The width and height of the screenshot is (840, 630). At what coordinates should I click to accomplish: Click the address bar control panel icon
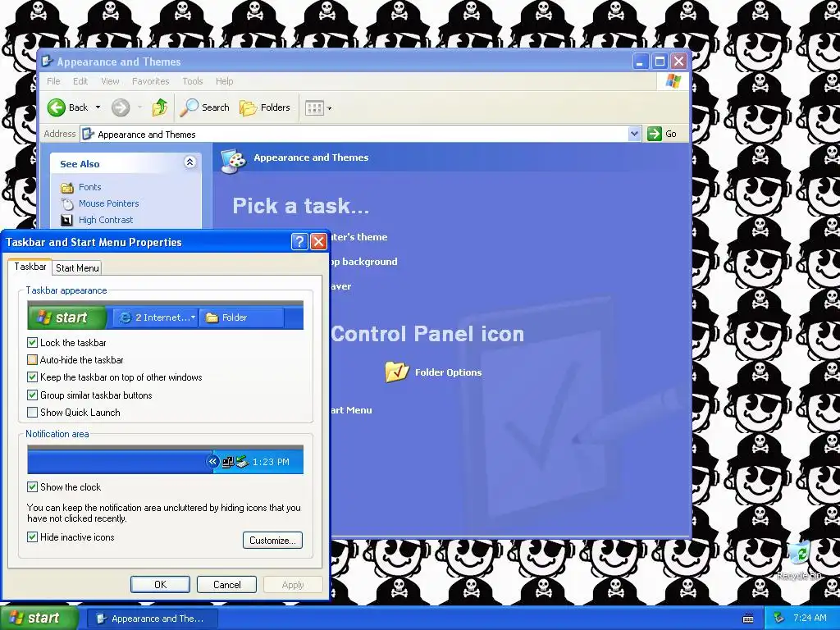(x=89, y=134)
